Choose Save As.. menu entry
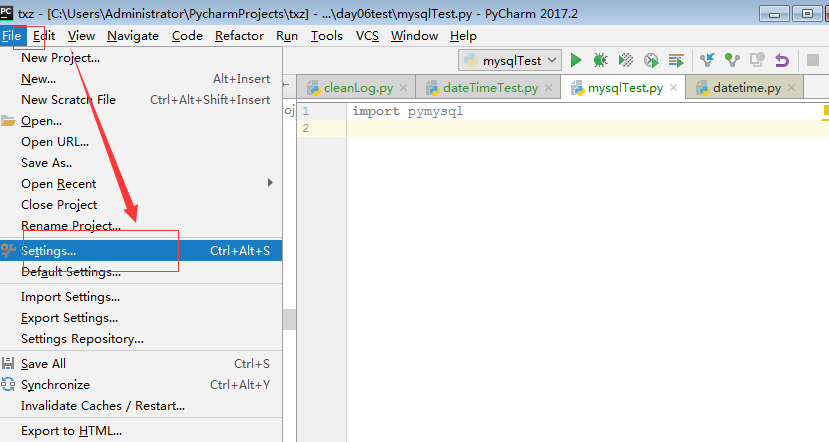This screenshot has height=442, width=829. pyautogui.click(x=141, y=163)
